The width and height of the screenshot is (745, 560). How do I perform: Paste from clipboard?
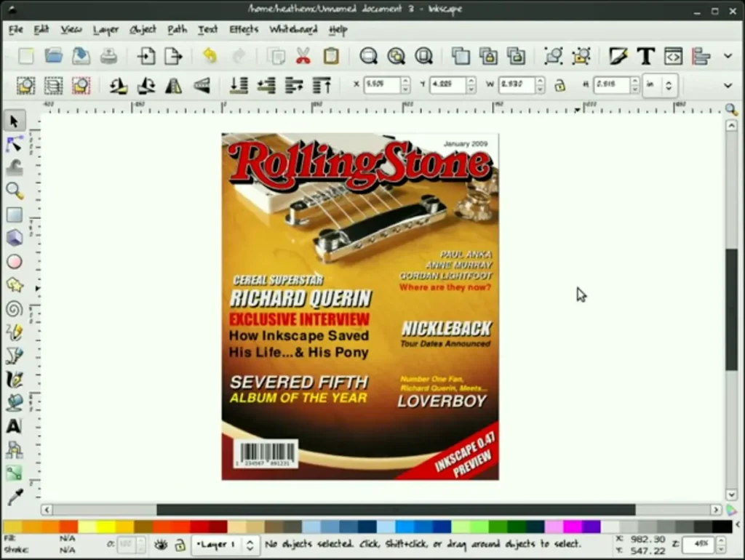tap(331, 56)
